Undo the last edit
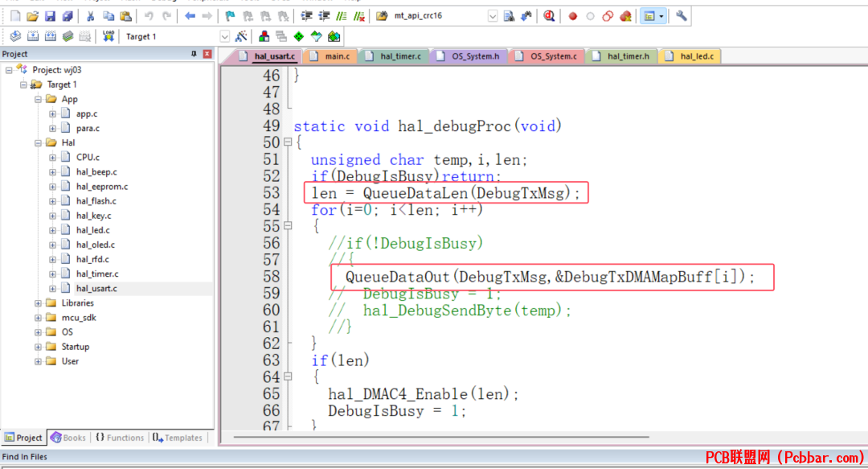This screenshot has height=469, width=868. click(x=149, y=16)
